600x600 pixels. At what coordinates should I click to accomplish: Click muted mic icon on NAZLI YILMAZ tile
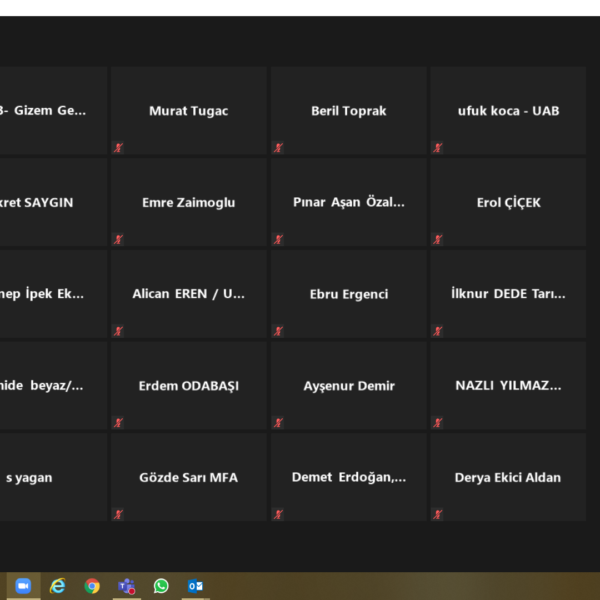[x=438, y=423]
